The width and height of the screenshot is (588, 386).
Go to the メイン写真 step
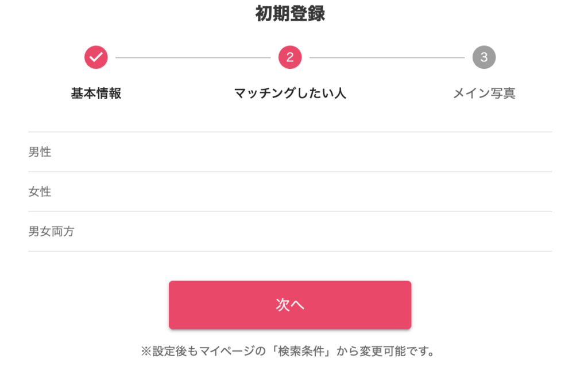[x=484, y=92]
